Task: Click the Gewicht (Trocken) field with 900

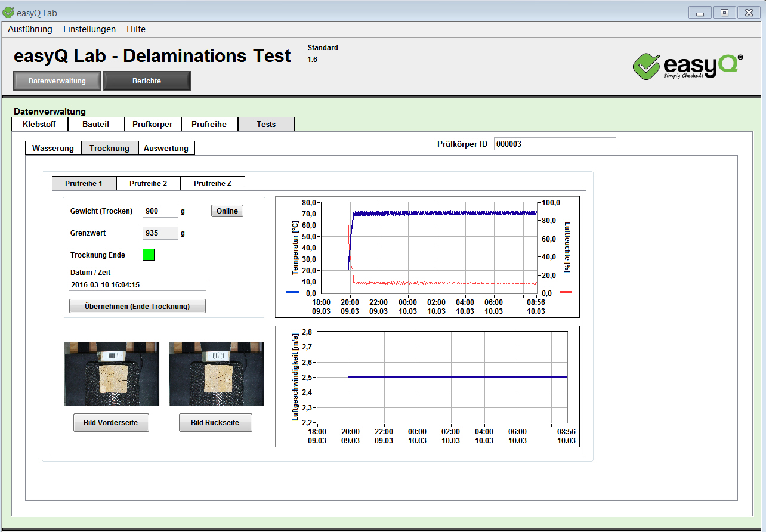Action: pos(160,211)
